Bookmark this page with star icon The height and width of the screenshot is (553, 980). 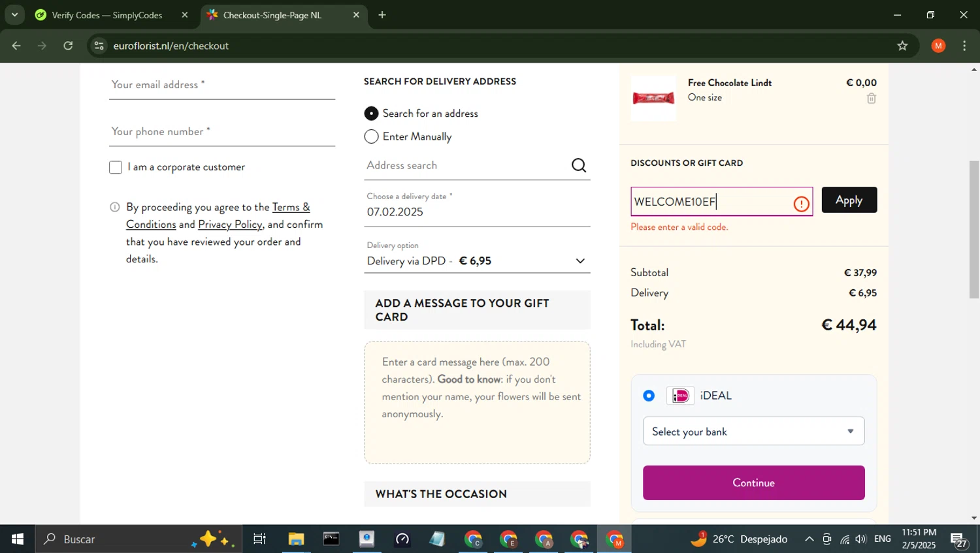point(902,46)
